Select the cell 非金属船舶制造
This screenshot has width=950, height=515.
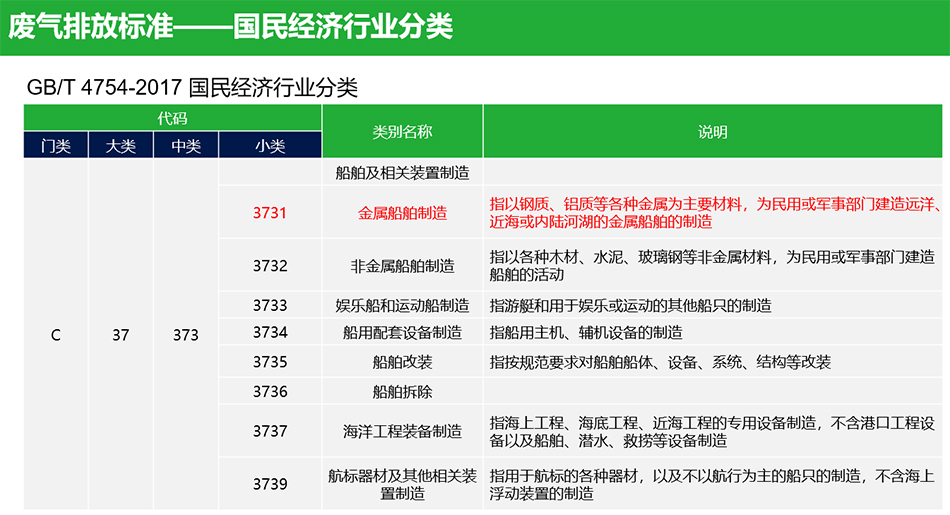[402, 265]
